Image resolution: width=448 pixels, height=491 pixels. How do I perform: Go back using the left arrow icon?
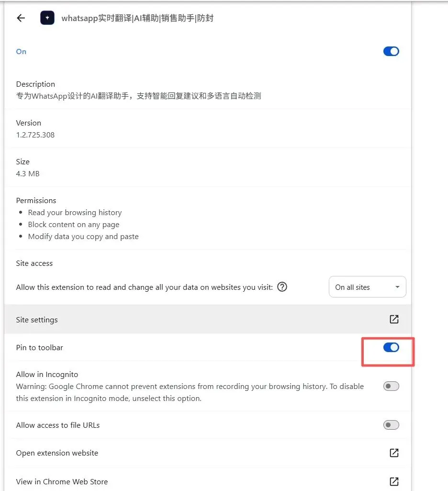coord(21,18)
